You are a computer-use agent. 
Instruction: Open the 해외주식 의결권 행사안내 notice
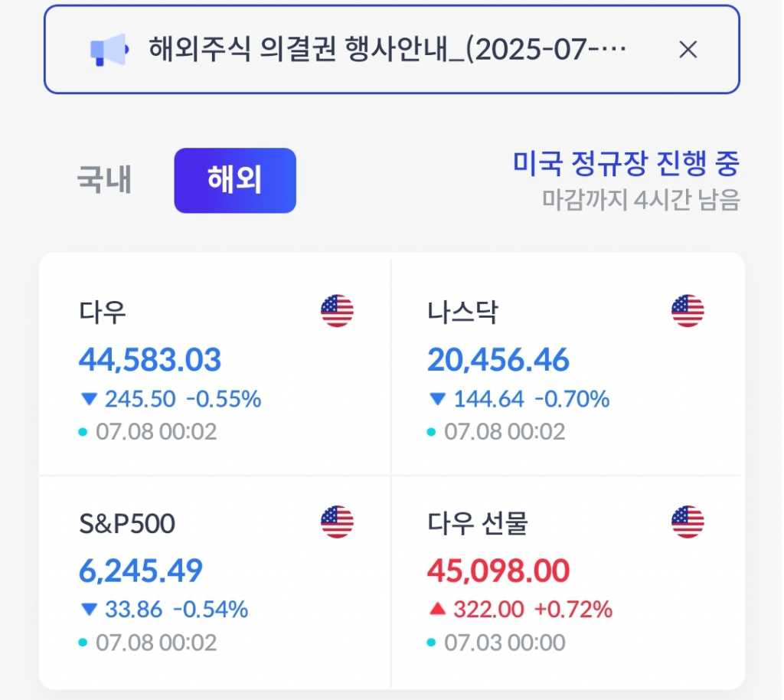[387, 50]
